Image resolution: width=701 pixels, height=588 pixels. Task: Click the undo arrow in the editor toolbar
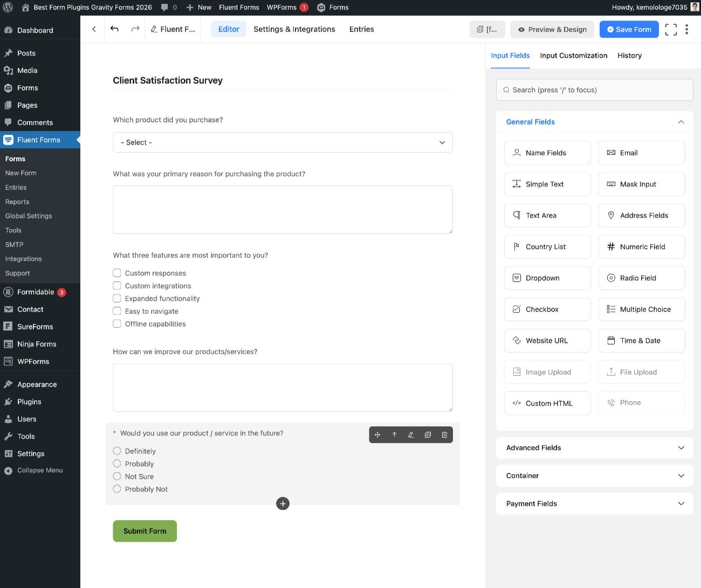pyautogui.click(x=114, y=29)
